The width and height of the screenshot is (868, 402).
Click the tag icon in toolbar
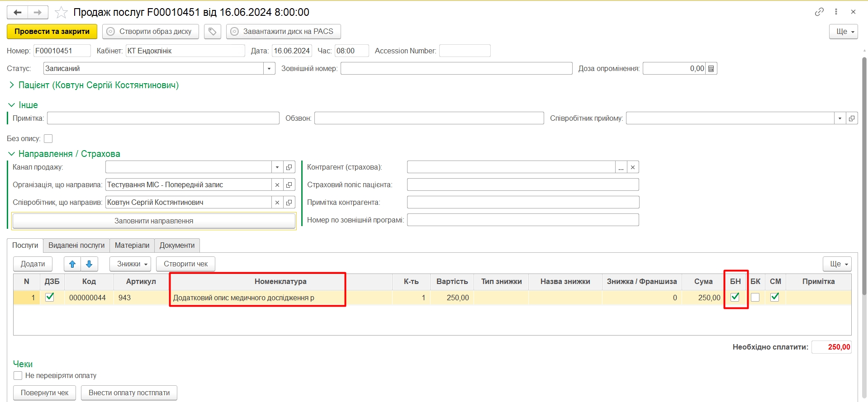click(x=212, y=32)
